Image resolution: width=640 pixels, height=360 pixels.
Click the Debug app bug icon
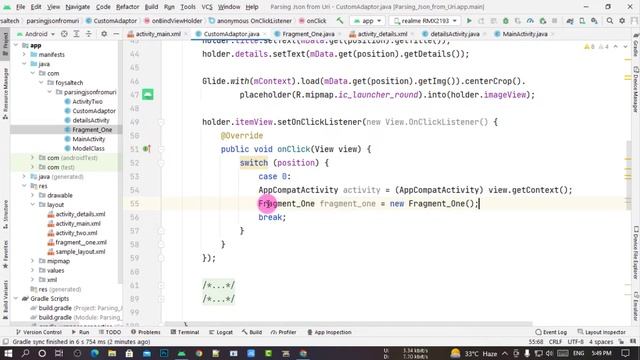pos(506,21)
